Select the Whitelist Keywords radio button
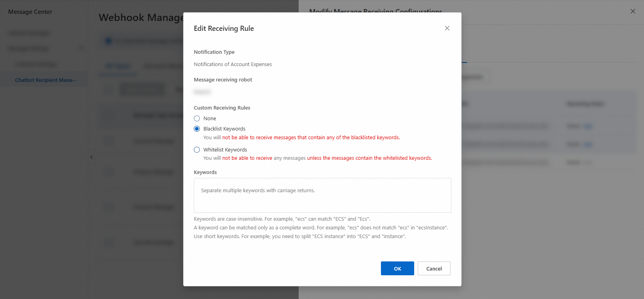Screen dimensions: 644x299 pyautogui.click(x=197, y=149)
